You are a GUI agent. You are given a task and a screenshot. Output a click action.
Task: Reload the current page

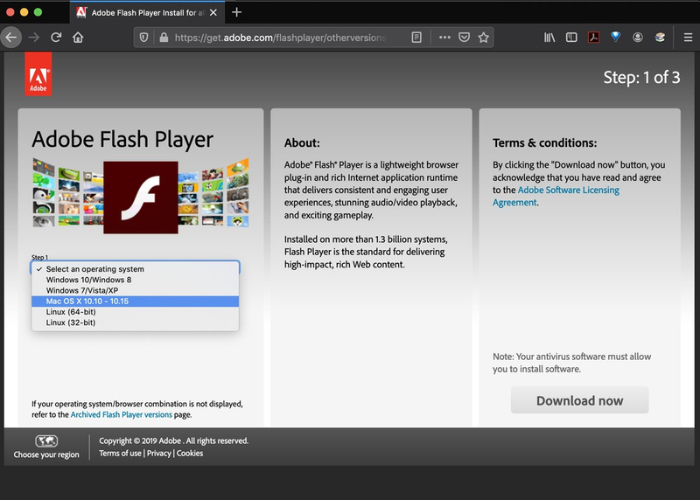pos(56,38)
